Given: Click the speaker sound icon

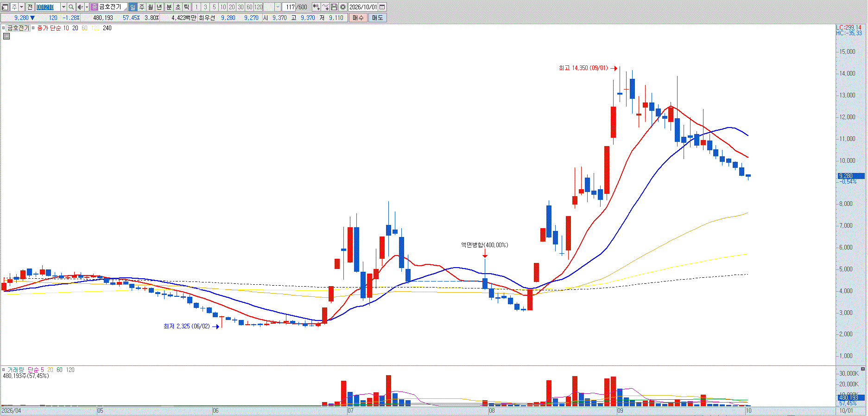Looking at the screenshot, I should point(80,7).
